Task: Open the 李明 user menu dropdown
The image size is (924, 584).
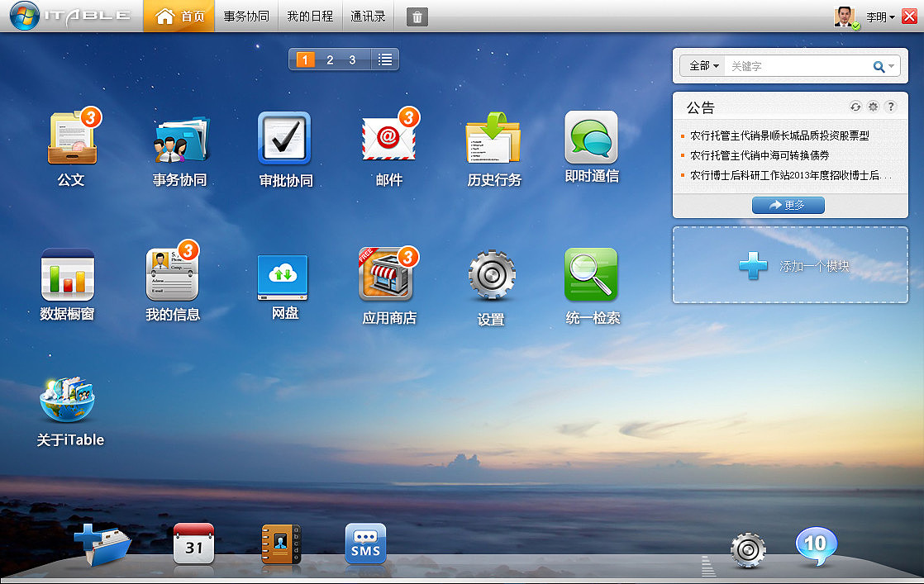Action: click(880, 17)
